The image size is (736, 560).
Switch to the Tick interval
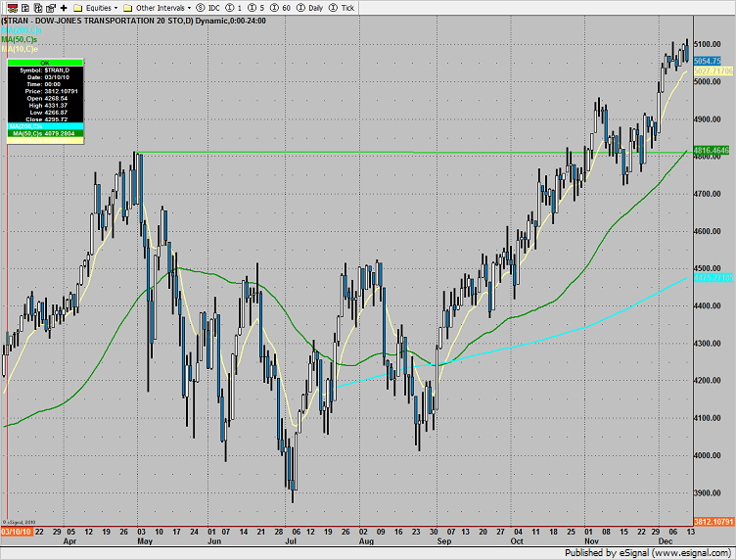pos(342,8)
